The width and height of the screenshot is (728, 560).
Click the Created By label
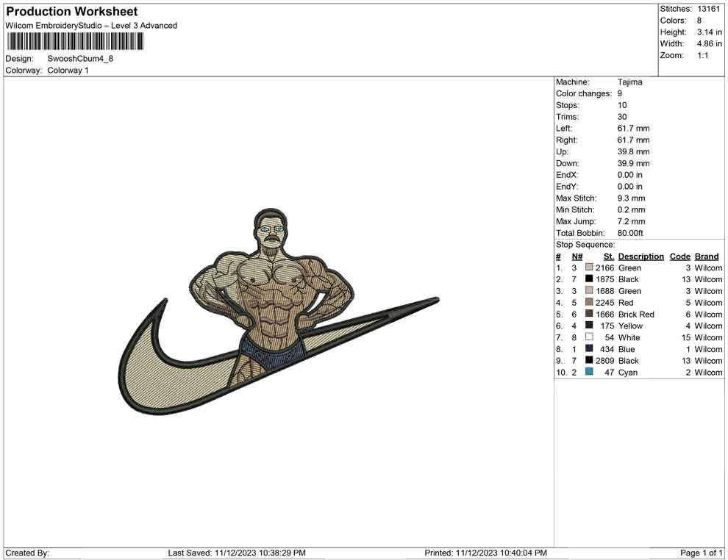(x=27, y=553)
